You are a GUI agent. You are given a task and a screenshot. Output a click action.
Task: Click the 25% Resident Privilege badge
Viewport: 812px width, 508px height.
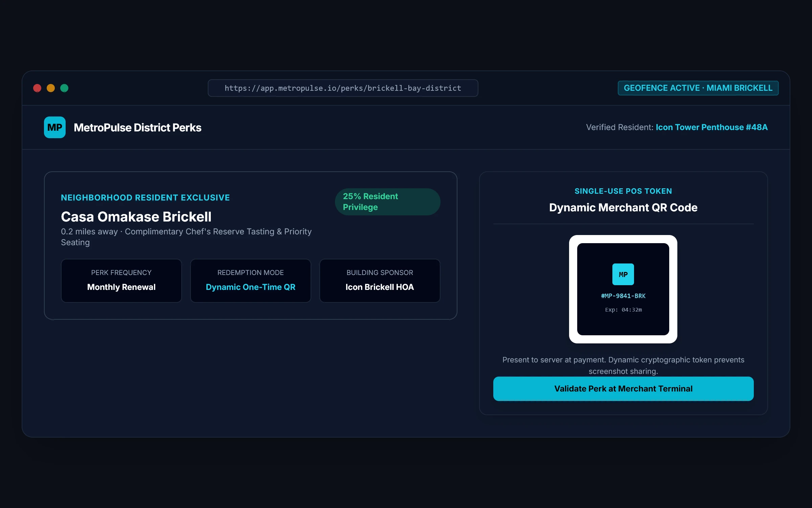(x=387, y=202)
